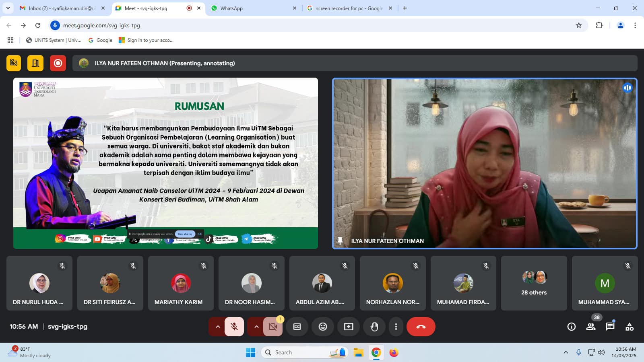Open video settings arrow beside camera
The image size is (644, 362).
(x=256, y=327)
